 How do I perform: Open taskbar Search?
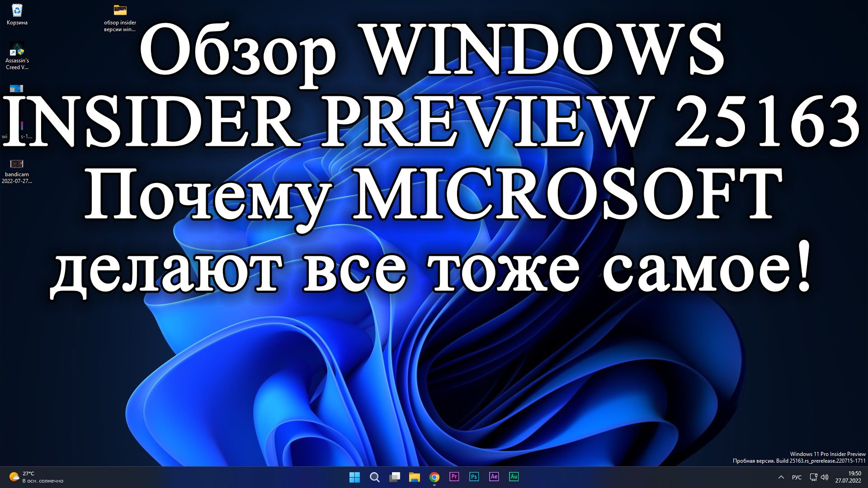(375, 477)
